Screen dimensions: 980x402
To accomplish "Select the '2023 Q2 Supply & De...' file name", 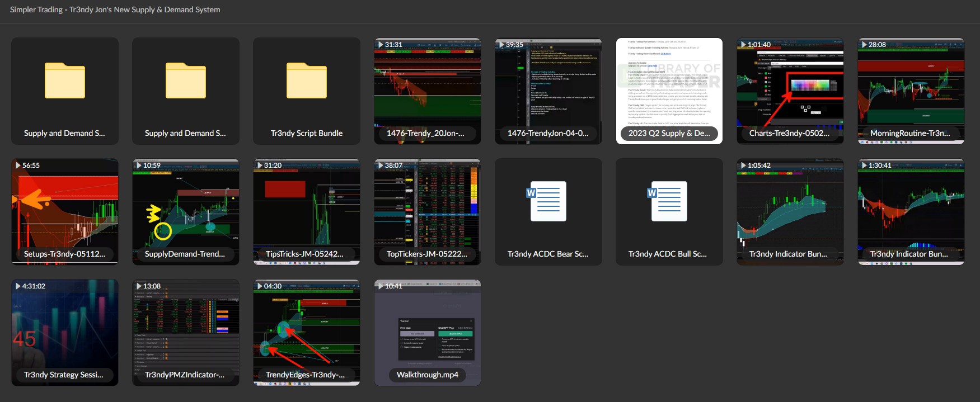I will pos(669,133).
